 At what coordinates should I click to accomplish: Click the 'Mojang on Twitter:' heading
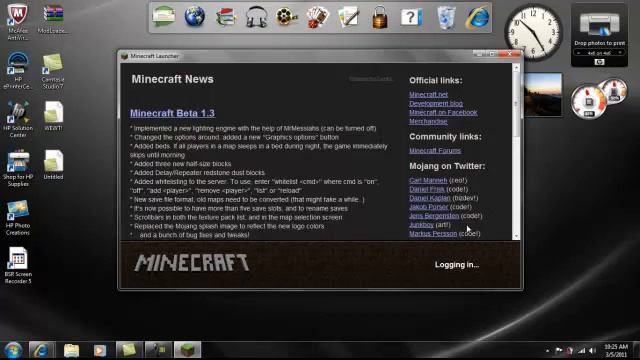[447, 166]
